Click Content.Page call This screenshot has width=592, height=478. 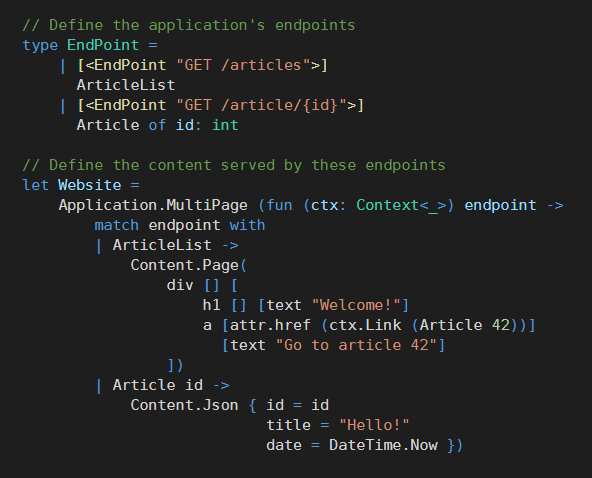tap(184, 265)
